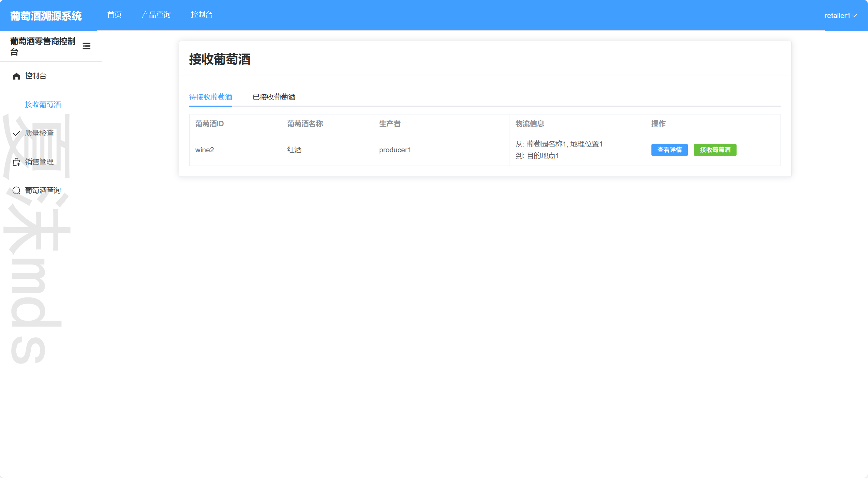Viewport: 868px width, 478px height.
Task: Open 销售管理 sidebar menu entry
Action: pyautogui.click(x=39, y=162)
